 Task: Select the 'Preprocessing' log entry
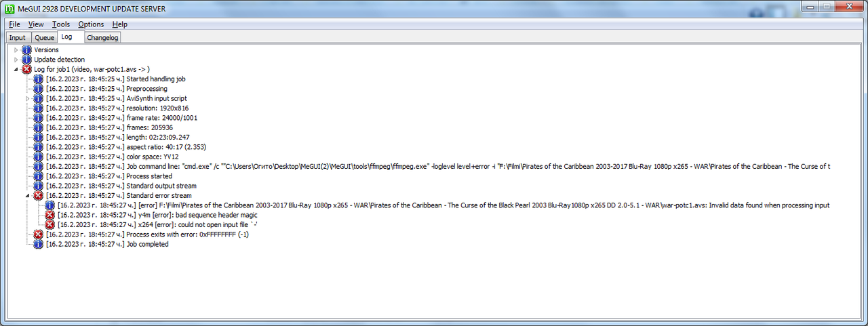coord(106,89)
